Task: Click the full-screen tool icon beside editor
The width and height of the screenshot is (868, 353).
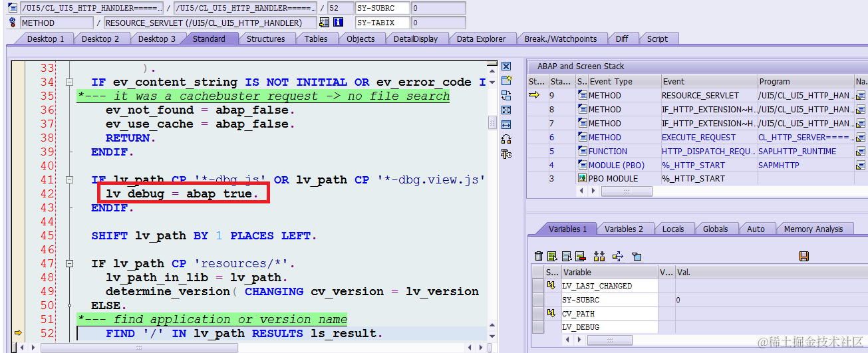Action: [x=506, y=110]
